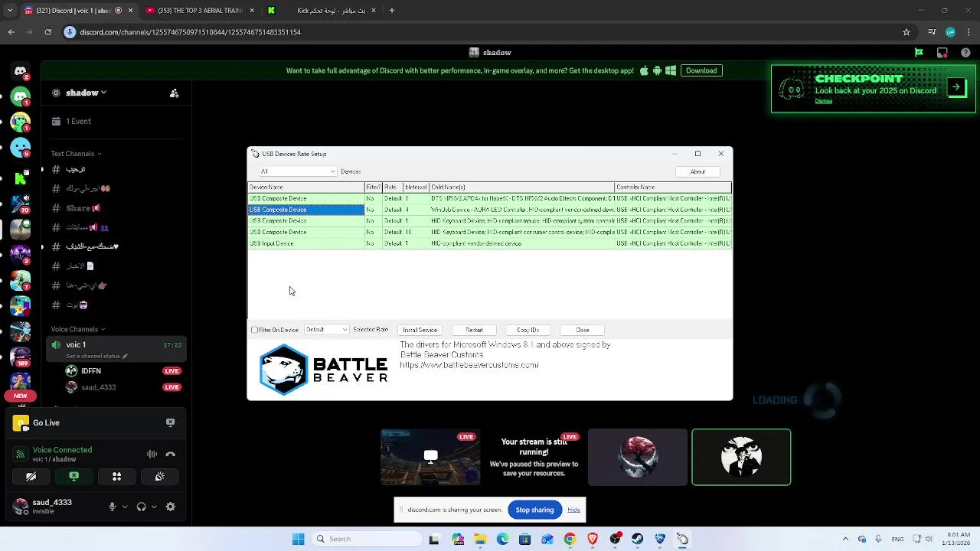Click Stop sharing button
This screenshot has height=551, width=980.
(534, 510)
